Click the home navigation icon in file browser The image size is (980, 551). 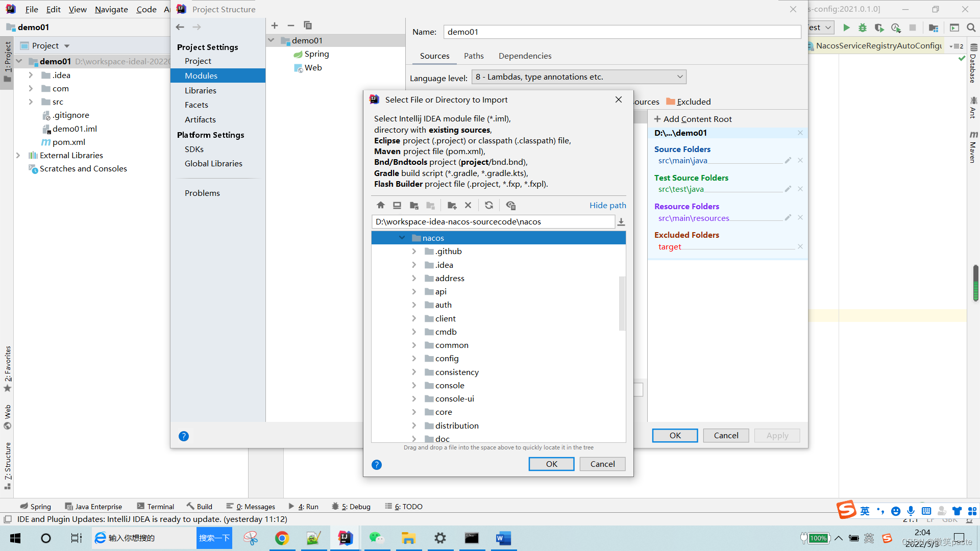pyautogui.click(x=380, y=205)
